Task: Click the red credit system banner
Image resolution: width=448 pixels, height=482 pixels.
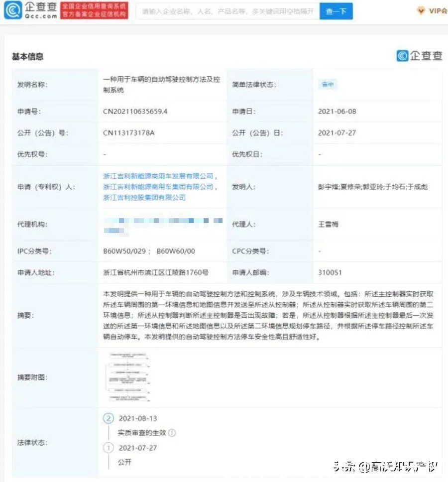Action: 94,10
